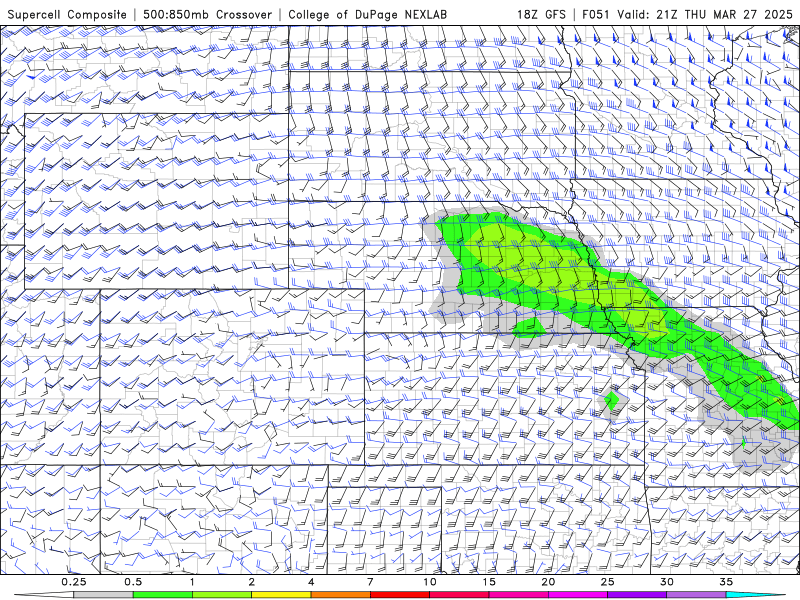Select the magenta 20–25 legend swatch

578,595
